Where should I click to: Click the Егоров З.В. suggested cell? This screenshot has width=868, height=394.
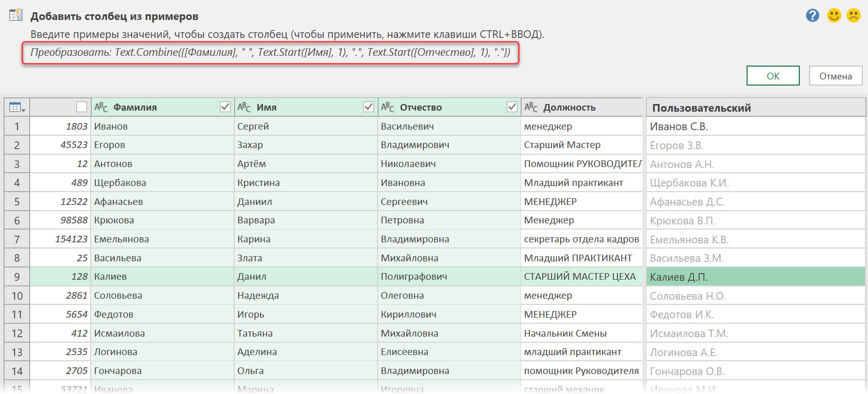[x=756, y=145]
